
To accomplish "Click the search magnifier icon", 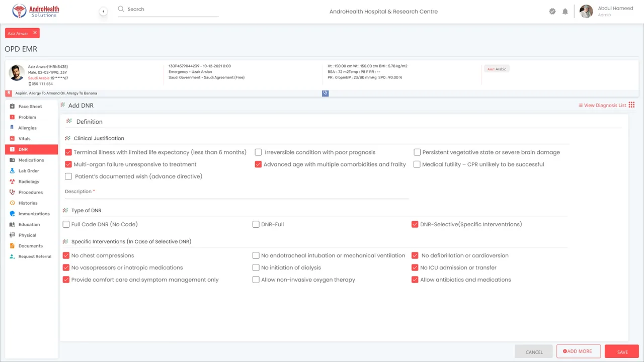I will pos(121,9).
